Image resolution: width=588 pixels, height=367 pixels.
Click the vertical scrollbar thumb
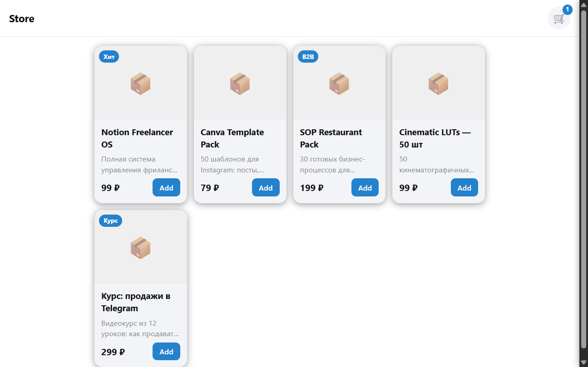point(584,179)
